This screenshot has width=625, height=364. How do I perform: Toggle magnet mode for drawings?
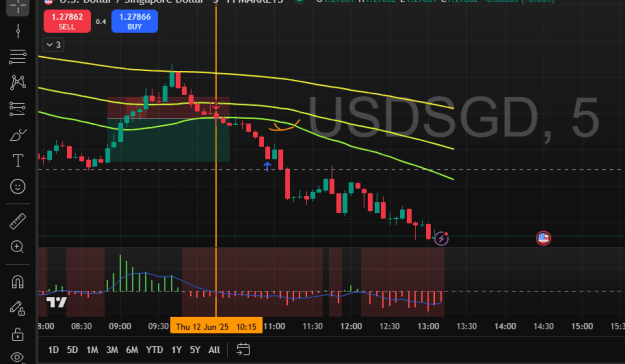tap(18, 281)
